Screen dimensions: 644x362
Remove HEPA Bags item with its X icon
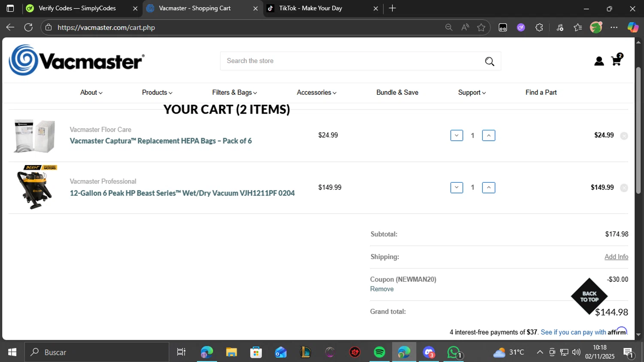tap(624, 136)
